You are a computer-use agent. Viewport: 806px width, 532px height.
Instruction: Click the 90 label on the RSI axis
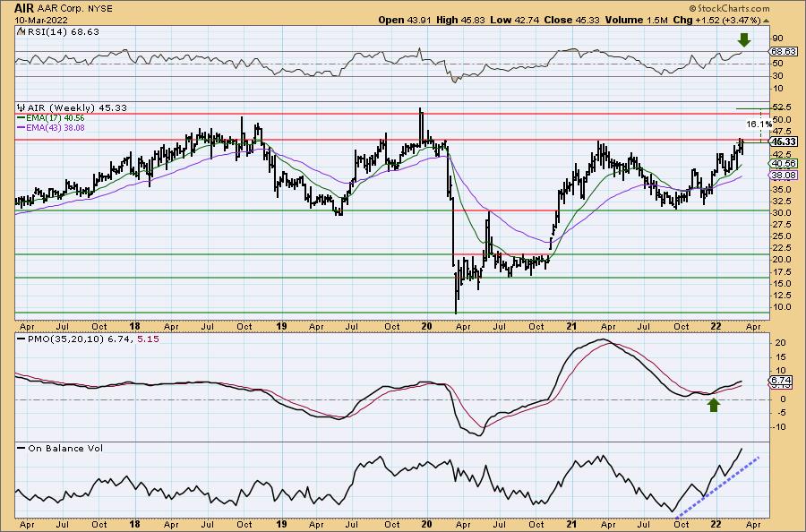tap(777, 38)
